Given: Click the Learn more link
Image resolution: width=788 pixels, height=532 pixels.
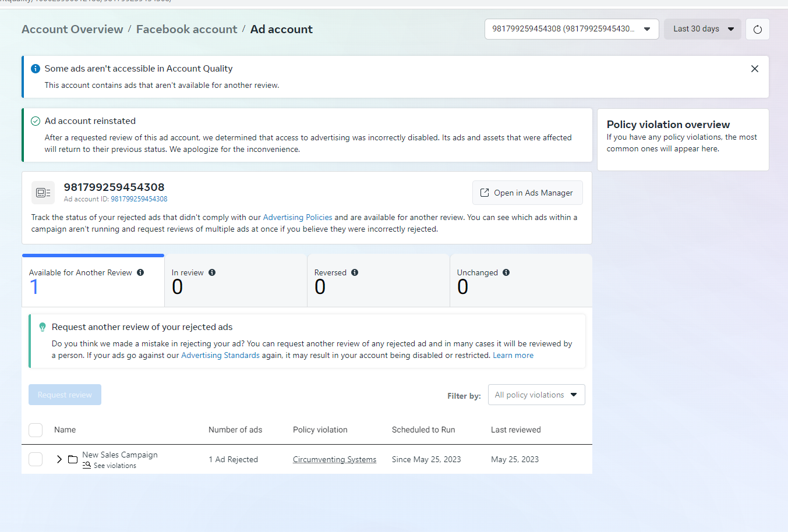Looking at the screenshot, I should coord(513,355).
